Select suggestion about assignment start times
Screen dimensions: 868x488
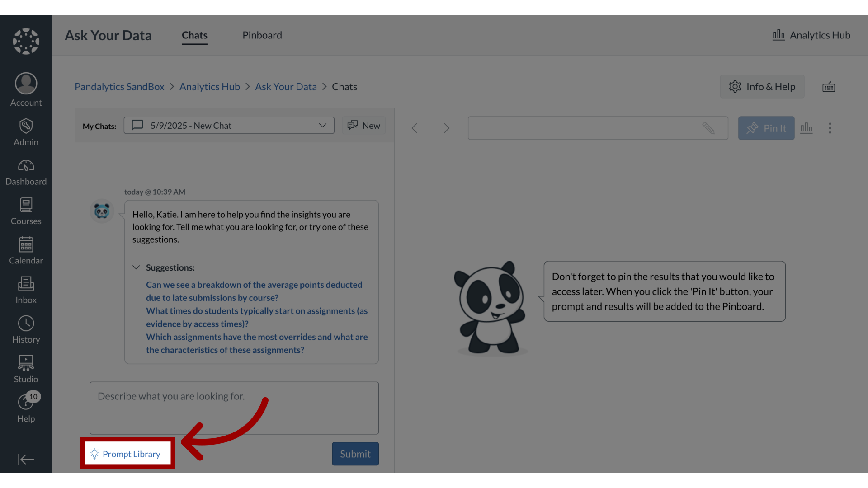(256, 317)
